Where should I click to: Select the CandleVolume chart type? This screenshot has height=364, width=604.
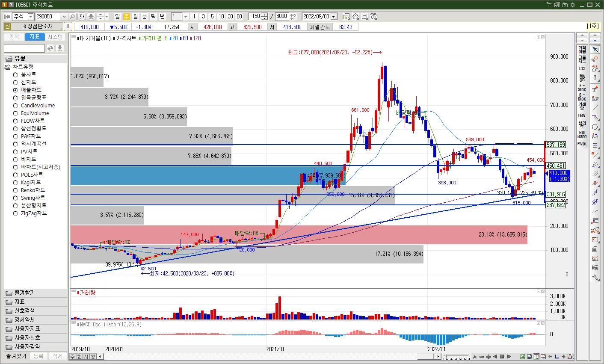pyautogui.click(x=16, y=105)
